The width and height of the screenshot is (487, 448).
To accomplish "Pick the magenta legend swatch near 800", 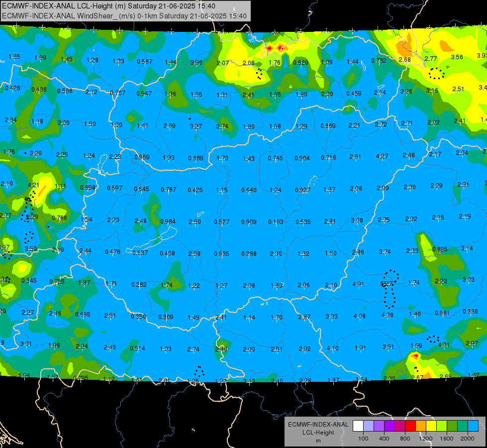I will coord(400,426).
